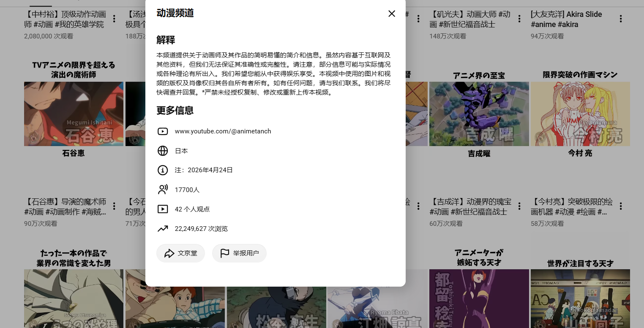The width and height of the screenshot is (644, 328).
Task: Click the info icon next to 2026年4月24日
Action: tap(163, 170)
